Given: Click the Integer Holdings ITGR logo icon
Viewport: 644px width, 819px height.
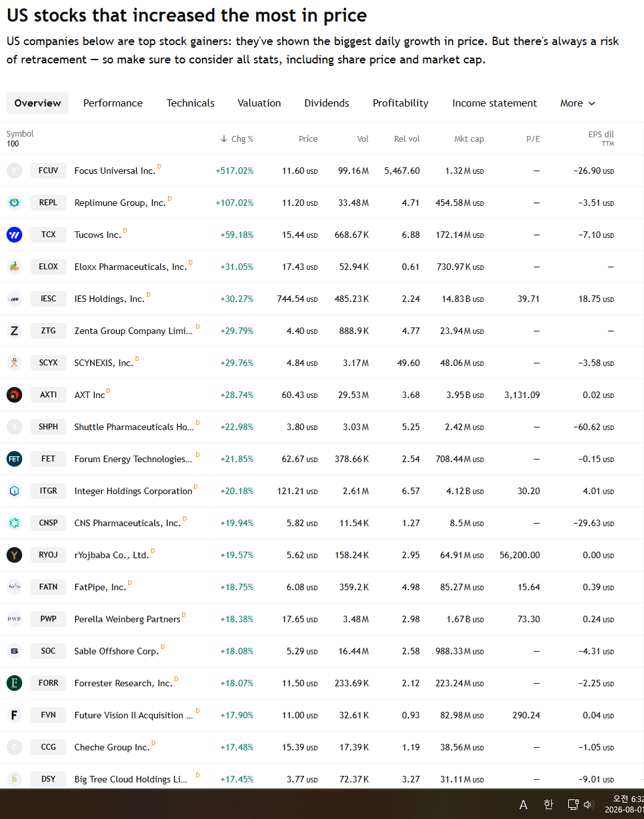Looking at the screenshot, I should coord(14,491).
